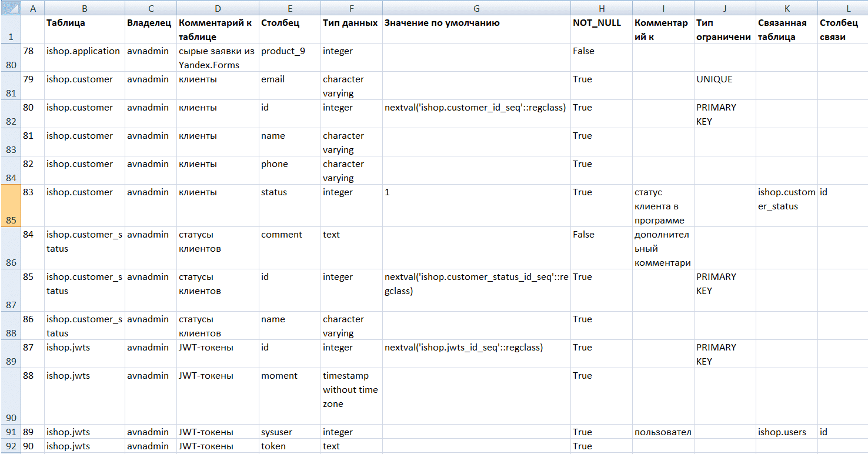Select the nextval 'ishop.customer_status_id_seq' cell
Viewport: 868px width, 454px height.
point(476,291)
